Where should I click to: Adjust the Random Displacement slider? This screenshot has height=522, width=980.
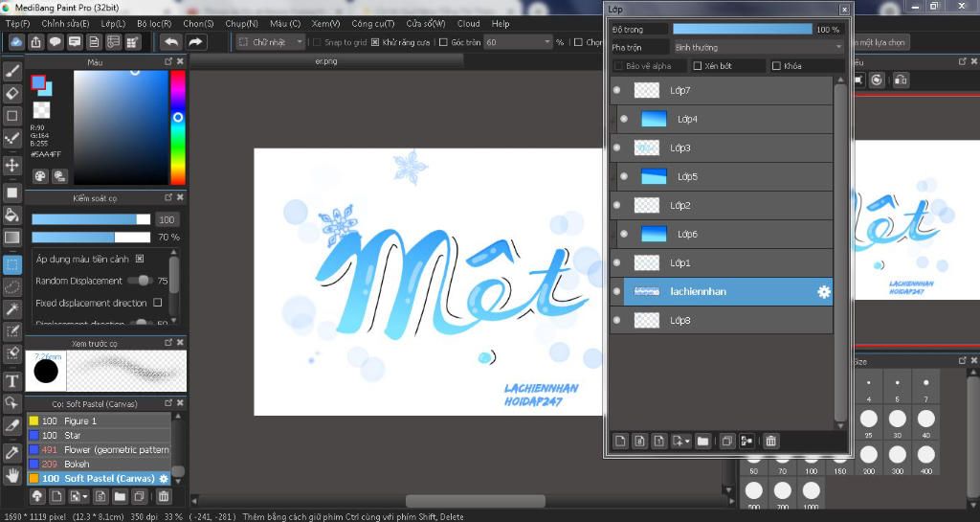[140, 281]
